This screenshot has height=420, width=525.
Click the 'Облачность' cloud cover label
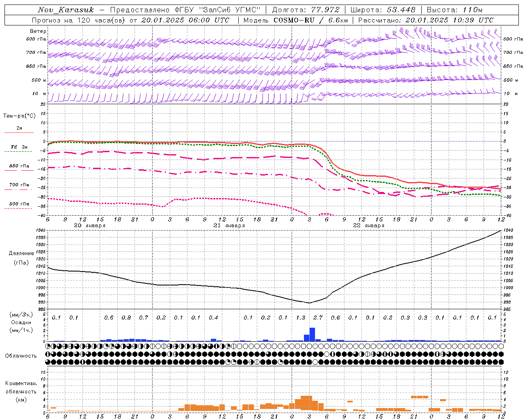tap(21, 356)
